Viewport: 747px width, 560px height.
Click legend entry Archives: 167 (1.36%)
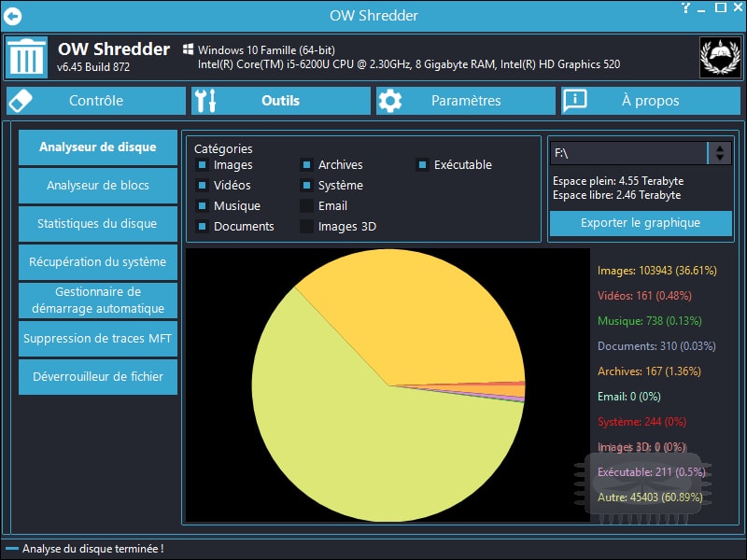coord(649,371)
